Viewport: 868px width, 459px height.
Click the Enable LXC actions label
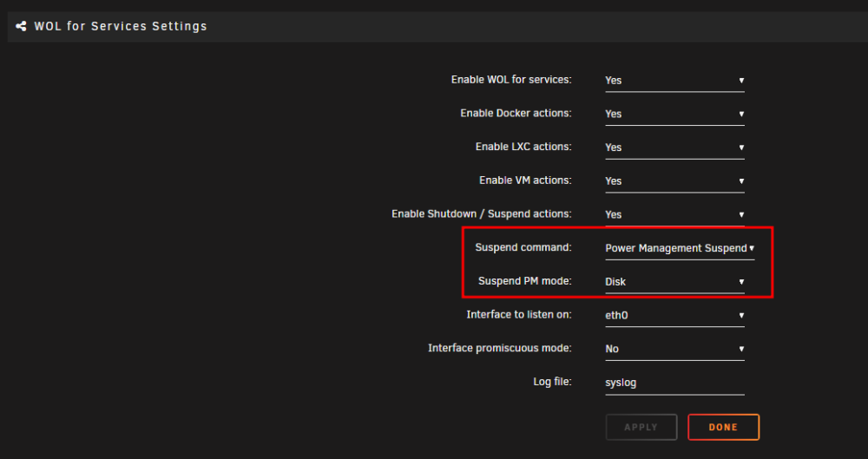[523, 147]
